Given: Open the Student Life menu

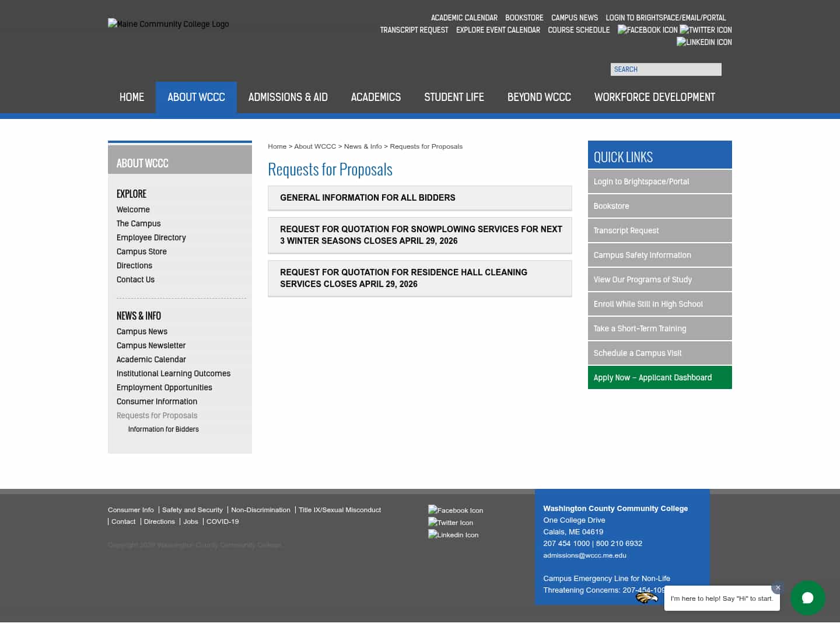Looking at the screenshot, I should (454, 97).
